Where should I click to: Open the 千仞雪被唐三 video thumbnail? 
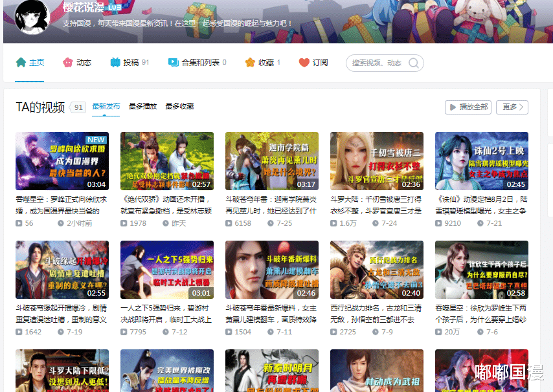[x=377, y=161]
